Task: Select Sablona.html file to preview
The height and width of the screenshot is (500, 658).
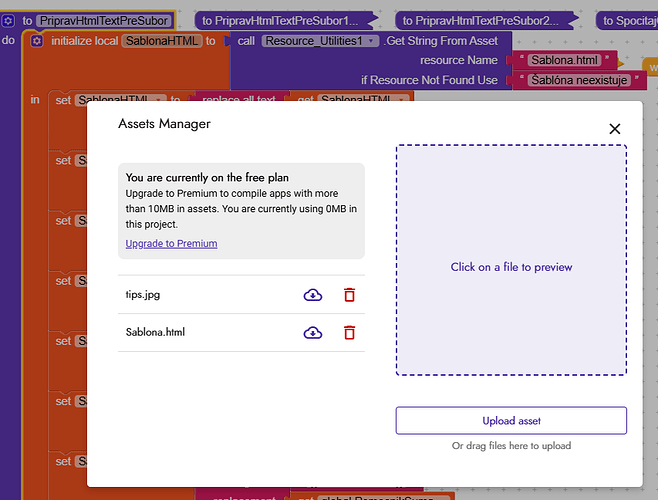Action: [x=155, y=332]
